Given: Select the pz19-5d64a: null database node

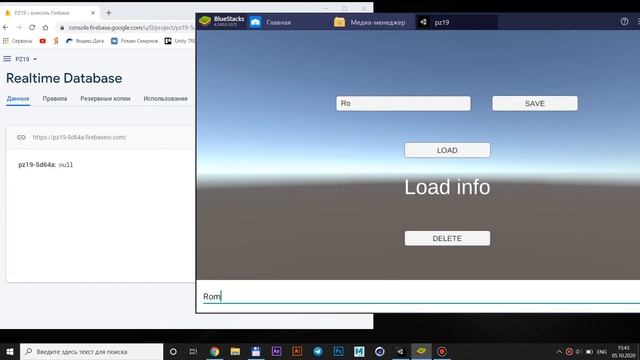Looking at the screenshot, I should [x=46, y=165].
